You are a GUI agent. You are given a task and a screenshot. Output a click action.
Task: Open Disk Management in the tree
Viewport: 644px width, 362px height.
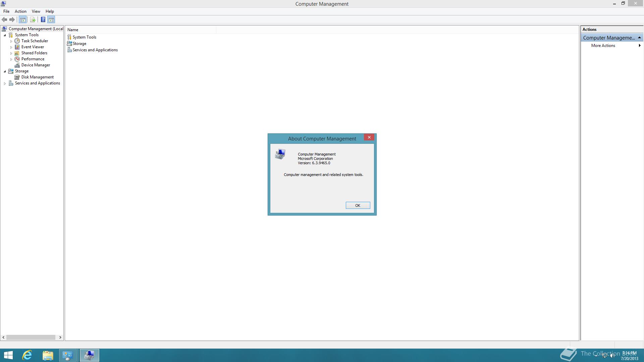(37, 77)
